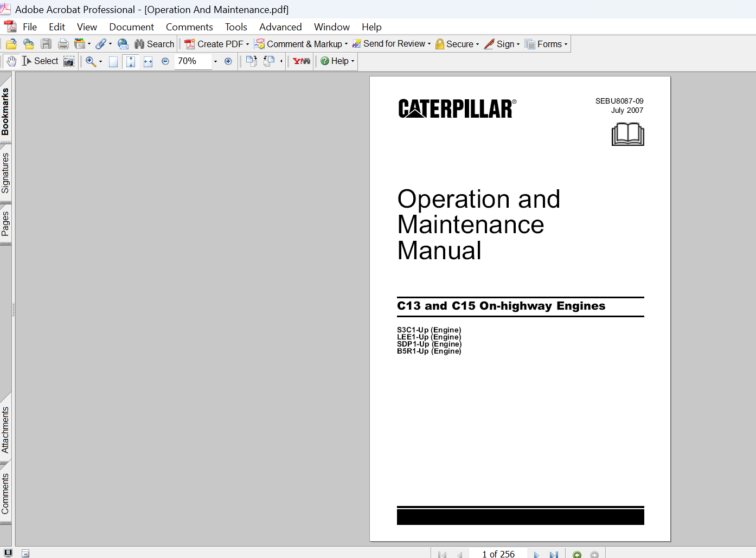Click the grey Next View arrow

click(594, 554)
